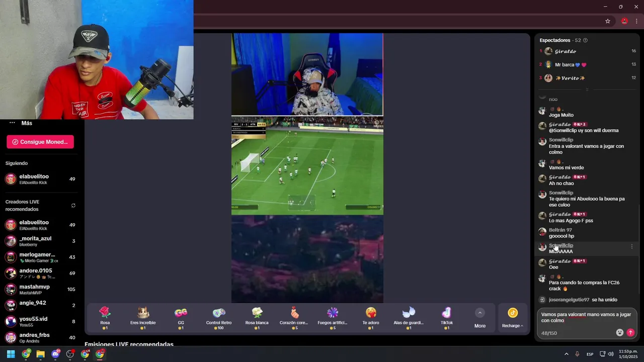Send the Control Retro gift

pyautogui.click(x=219, y=318)
